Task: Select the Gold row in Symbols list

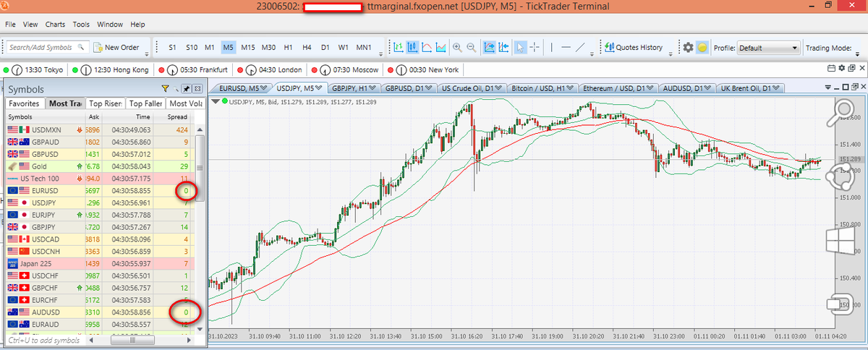Action: tap(100, 166)
